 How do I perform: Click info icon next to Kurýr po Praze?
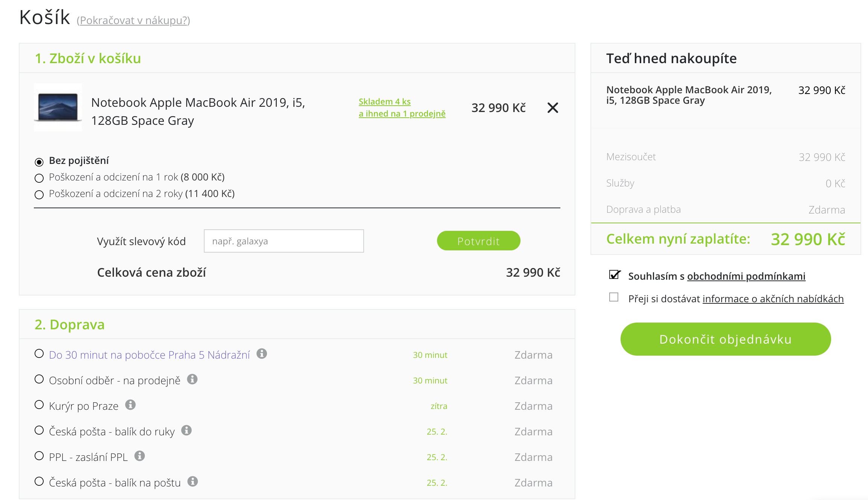coord(131,405)
